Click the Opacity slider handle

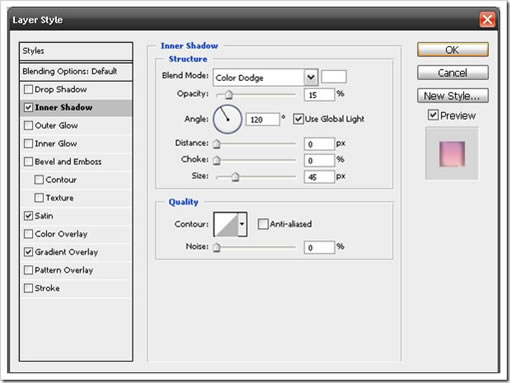(x=228, y=95)
